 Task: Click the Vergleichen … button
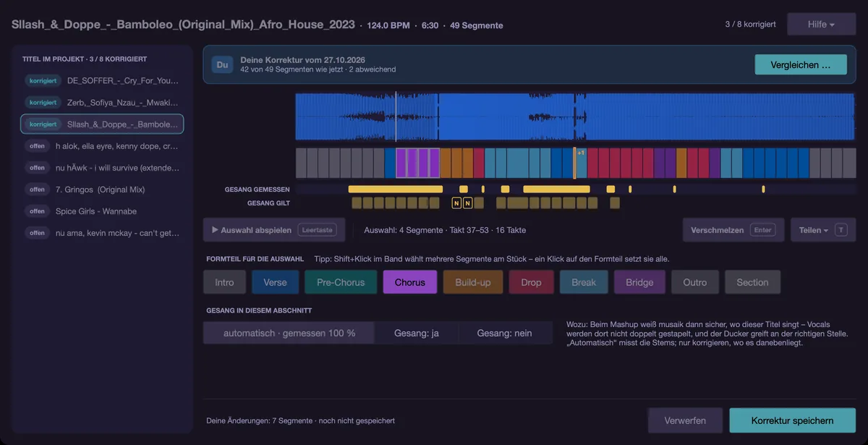[x=800, y=64]
